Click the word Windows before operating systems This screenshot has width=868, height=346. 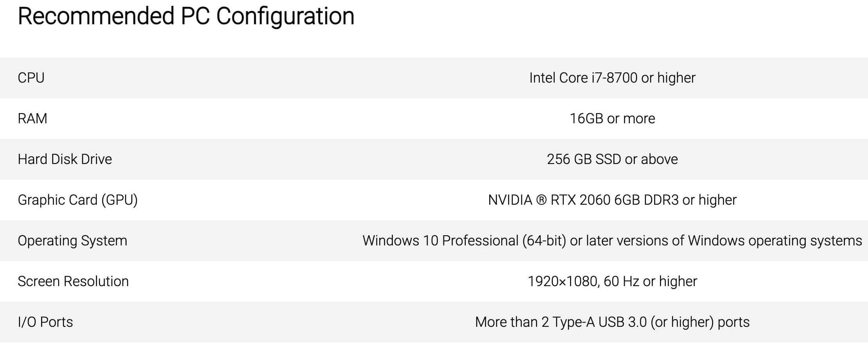716,241
